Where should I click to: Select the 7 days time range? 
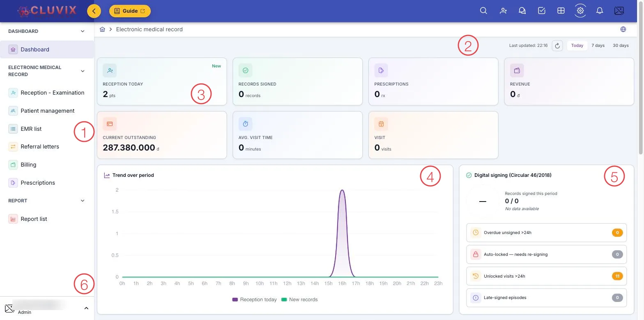tap(598, 46)
